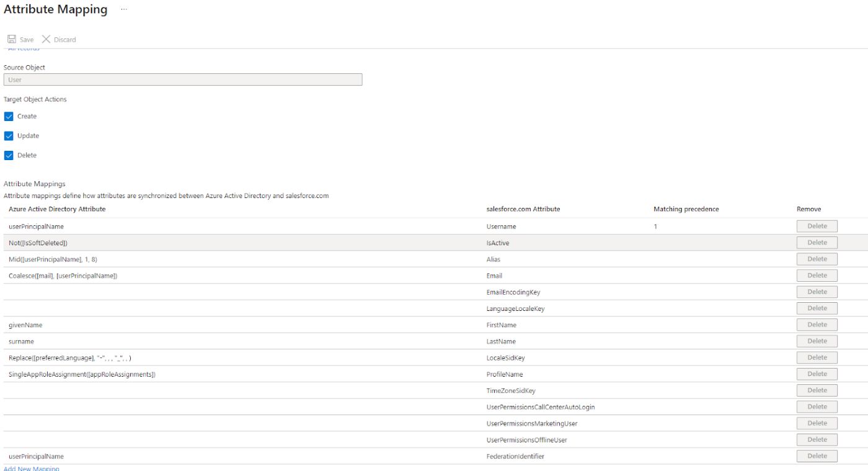868x471 pixels.
Task: Delete the ProfileName mapping row
Action: coord(817,374)
